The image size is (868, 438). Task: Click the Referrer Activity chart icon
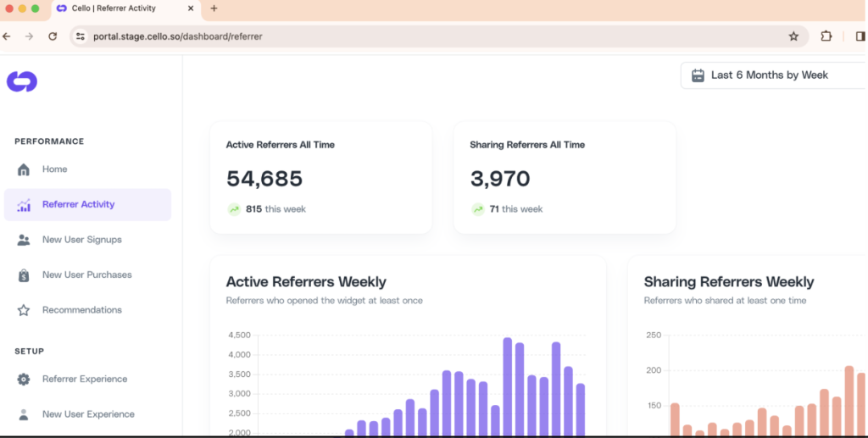[x=23, y=205]
